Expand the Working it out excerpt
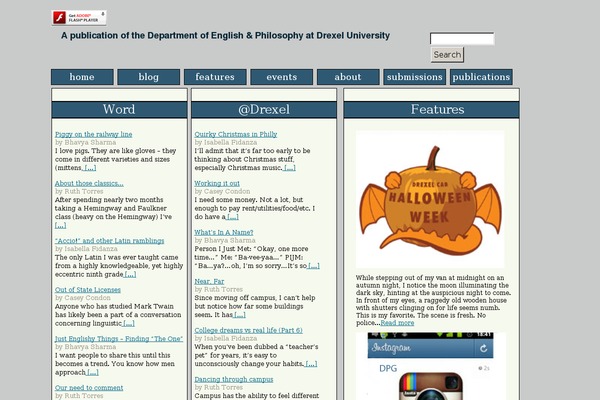Image resolution: width=600 pixels, height=400 pixels. click(233, 217)
